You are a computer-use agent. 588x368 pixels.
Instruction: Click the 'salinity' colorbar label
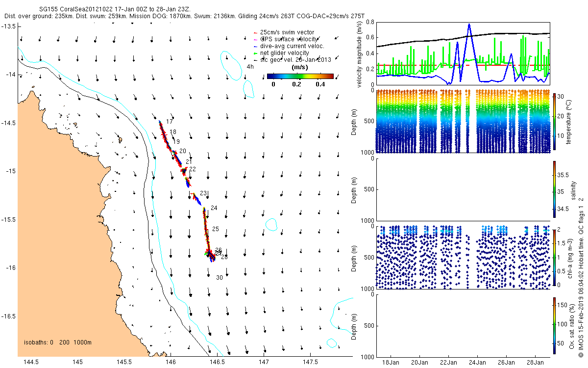(x=573, y=191)
